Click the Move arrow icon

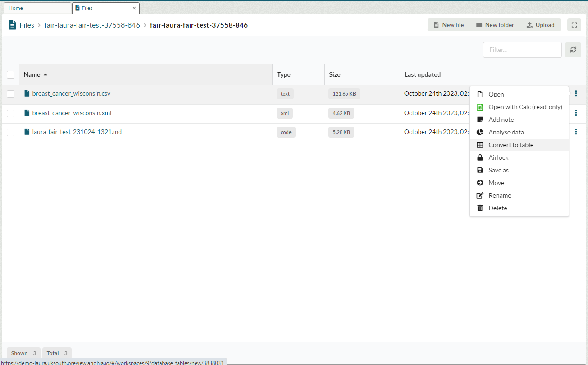pyautogui.click(x=480, y=183)
